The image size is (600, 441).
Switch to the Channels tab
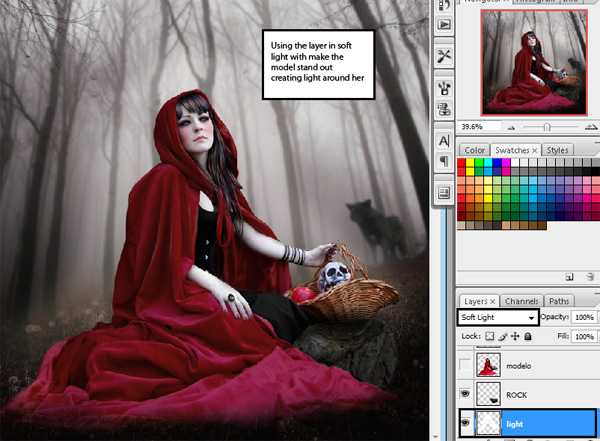(521, 300)
